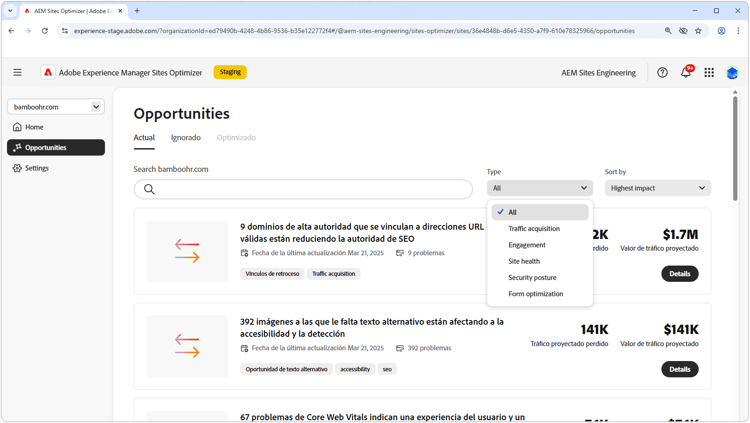
Task: Open the hamburger navigation menu
Action: coord(17,73)
